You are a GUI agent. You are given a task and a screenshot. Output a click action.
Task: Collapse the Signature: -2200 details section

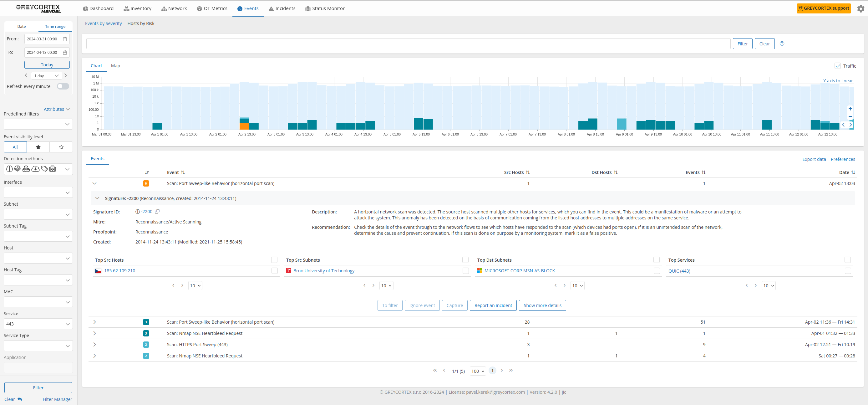pos(97,198)
